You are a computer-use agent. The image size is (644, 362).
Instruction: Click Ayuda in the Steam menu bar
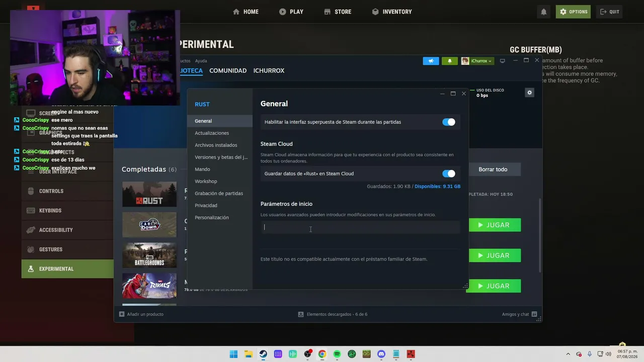tap(201, 61)
